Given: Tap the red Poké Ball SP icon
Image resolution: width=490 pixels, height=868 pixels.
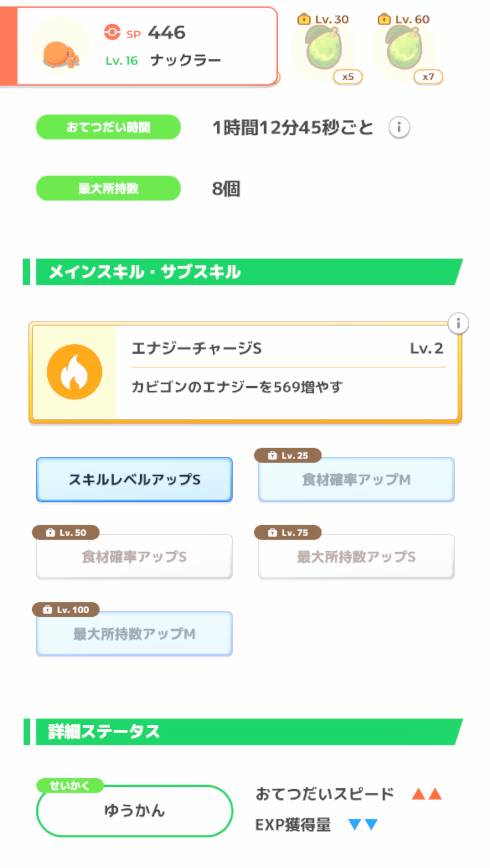Looking at the screenshot, I should [x=112, y=32].
